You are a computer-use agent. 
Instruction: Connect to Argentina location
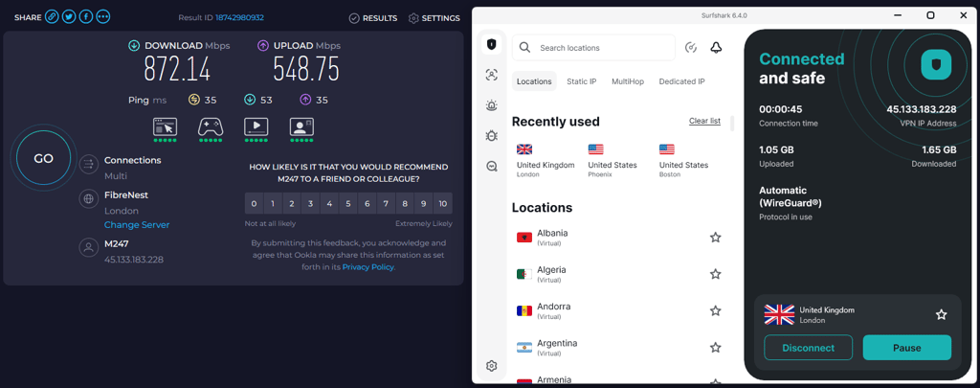point(619,348)
